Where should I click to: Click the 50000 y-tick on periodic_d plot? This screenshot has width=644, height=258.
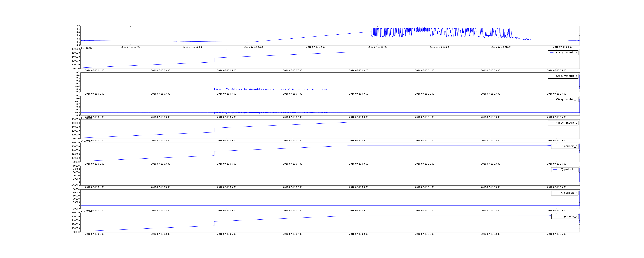(76, 166)
